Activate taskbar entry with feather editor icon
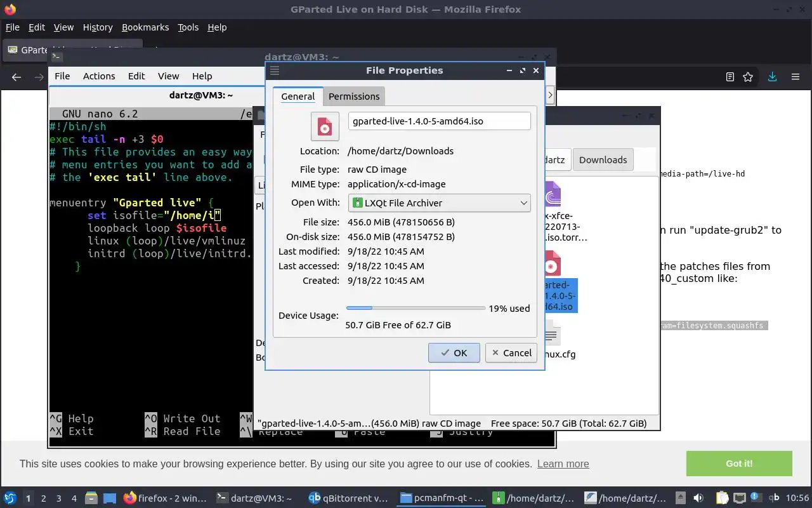Screen dimensions: 812x508 click(x=625, y=498)
